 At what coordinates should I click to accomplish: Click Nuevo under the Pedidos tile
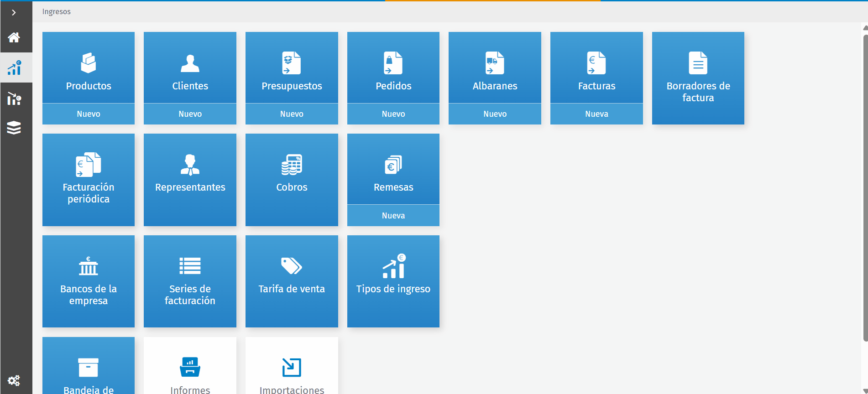[x=393, y=114]
